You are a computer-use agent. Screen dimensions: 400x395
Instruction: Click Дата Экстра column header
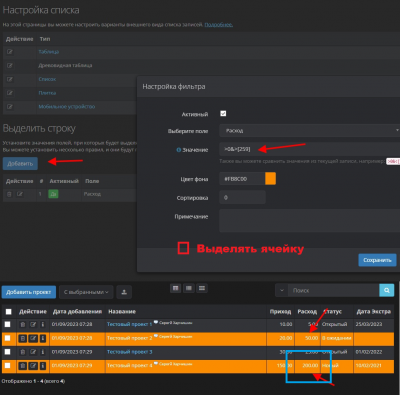(x=373, y=312)
